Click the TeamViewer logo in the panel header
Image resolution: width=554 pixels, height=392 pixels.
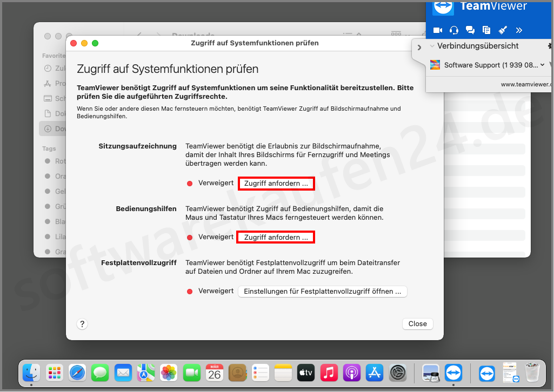443,7
